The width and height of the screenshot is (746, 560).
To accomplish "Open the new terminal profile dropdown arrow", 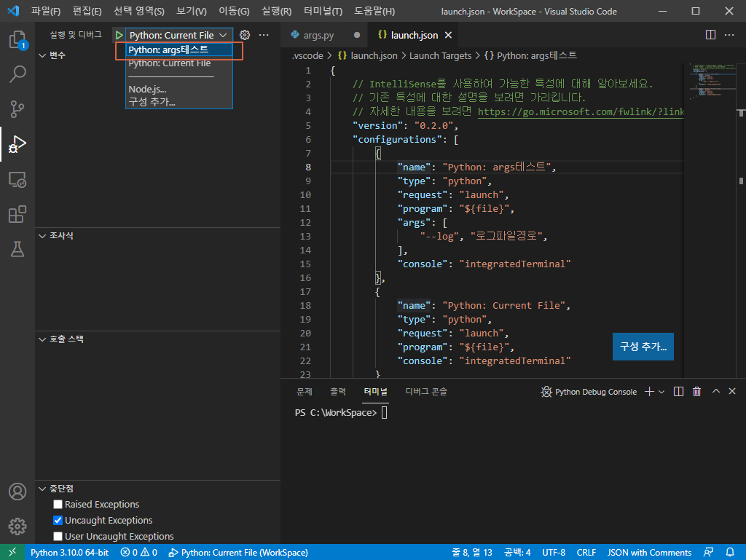I will point(661,393).
